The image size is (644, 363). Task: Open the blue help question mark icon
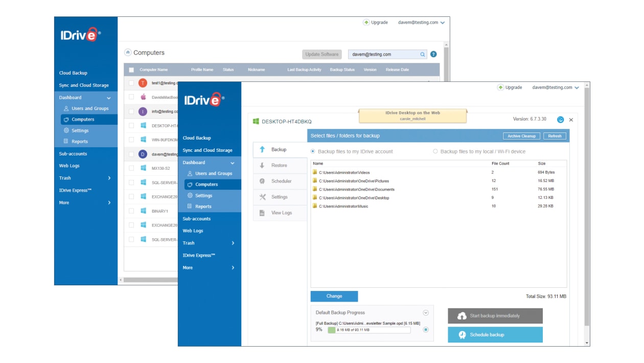point(433,54)
